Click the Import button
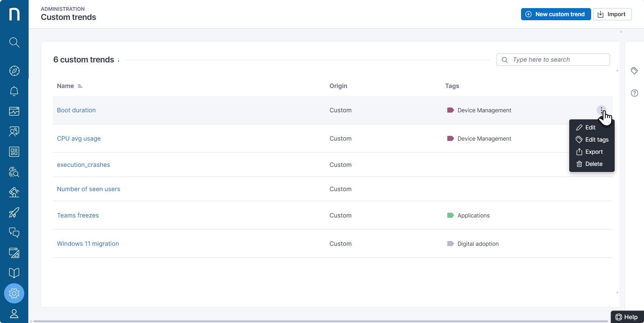Screen dimensions: 644x323 (x=612, y=14)
